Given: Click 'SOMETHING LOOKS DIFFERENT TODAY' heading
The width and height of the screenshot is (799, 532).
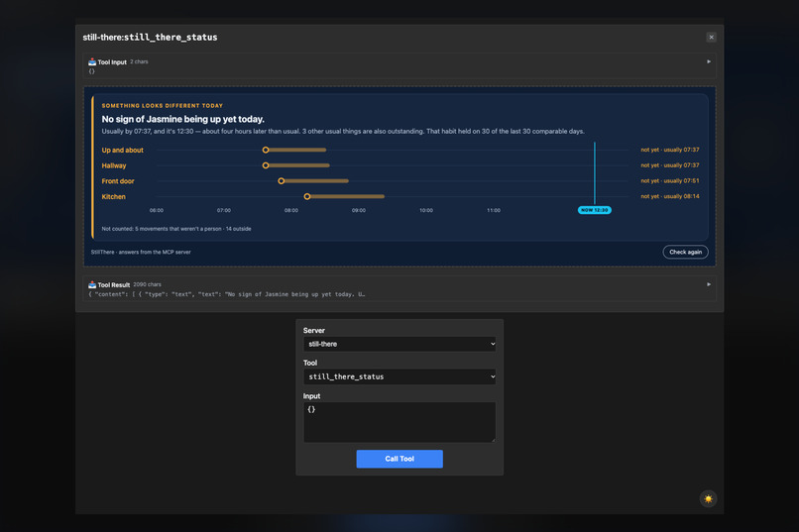Looking at the screenshot, I should coord(162,106).
